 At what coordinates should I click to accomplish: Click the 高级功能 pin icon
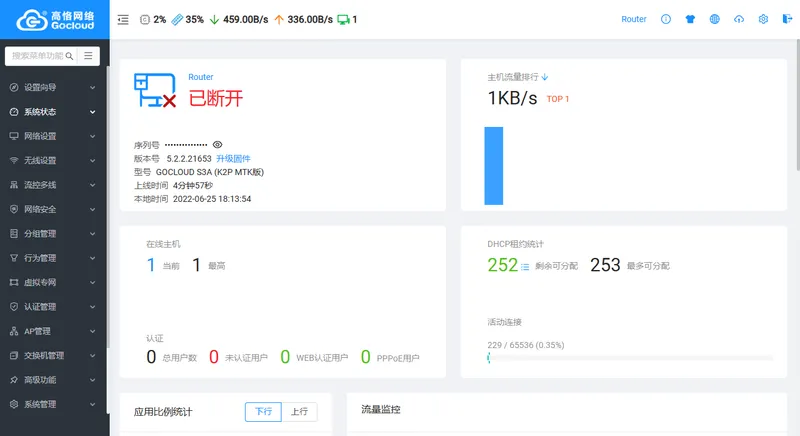[14, 380]
